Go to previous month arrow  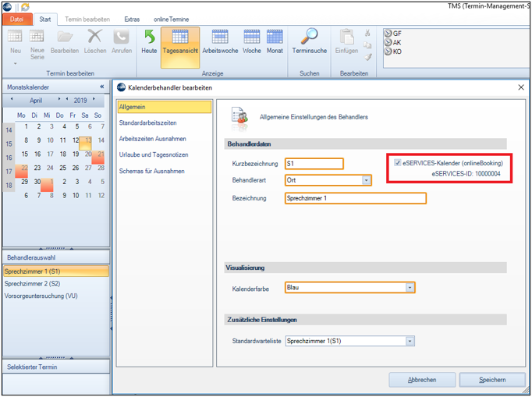click(12, 99)
